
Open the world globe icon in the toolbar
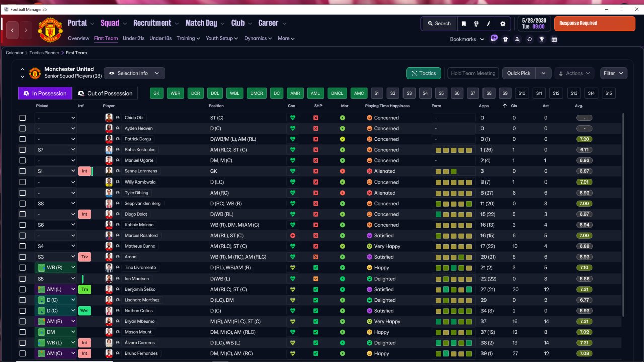(x=476, y=24)
